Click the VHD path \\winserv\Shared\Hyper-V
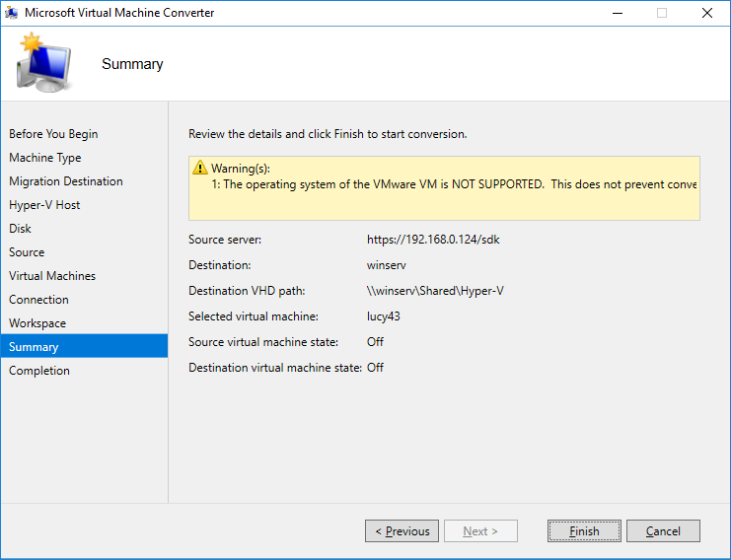 tap(435, 291)
